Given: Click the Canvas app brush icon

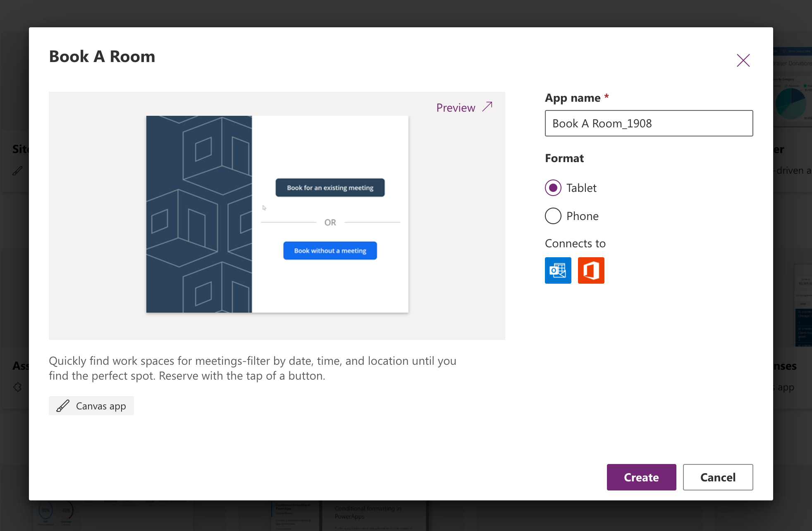Looking at the screenshot, I should [x=62, y=406].
